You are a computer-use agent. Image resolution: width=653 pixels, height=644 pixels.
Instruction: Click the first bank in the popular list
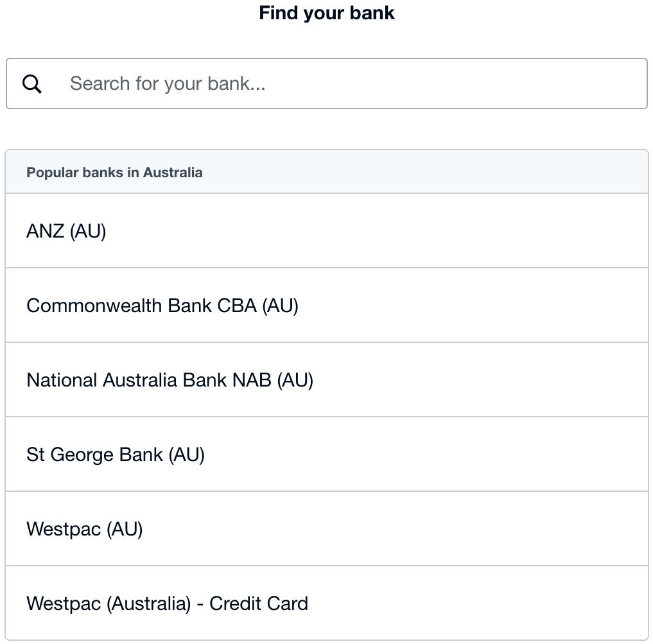click(x=326, y=231)
